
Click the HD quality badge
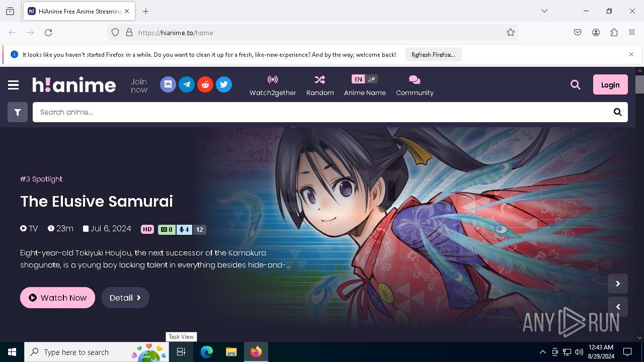pyautogui.click(x=147, y=229)
